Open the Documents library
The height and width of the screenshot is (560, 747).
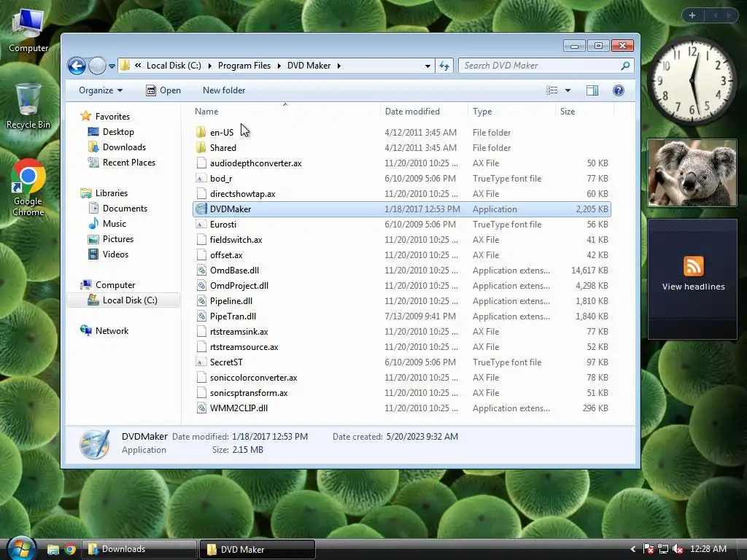(125, 209)
